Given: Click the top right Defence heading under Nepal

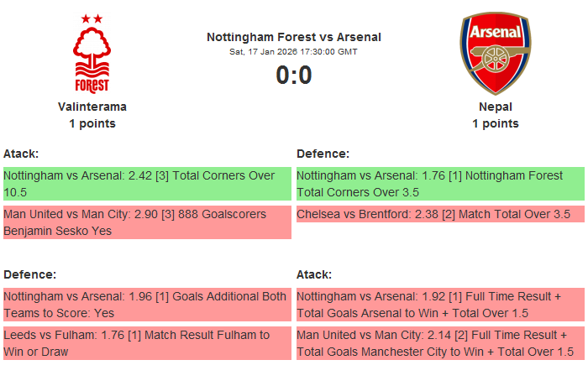Looking at the screenshot, I should point(323,154).
